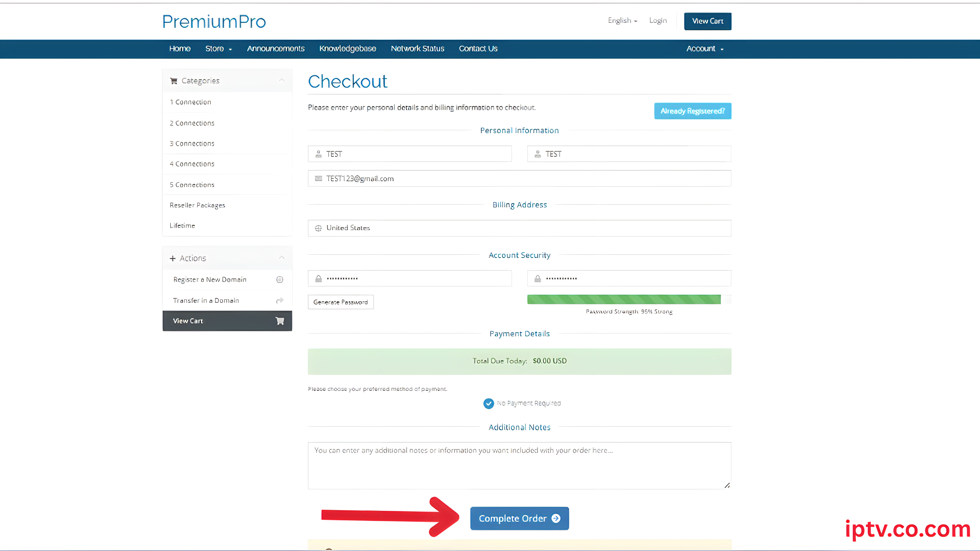Screen dimensions: 980x551
Task: Click the last name person icon
Action: [x=538, y=154]
